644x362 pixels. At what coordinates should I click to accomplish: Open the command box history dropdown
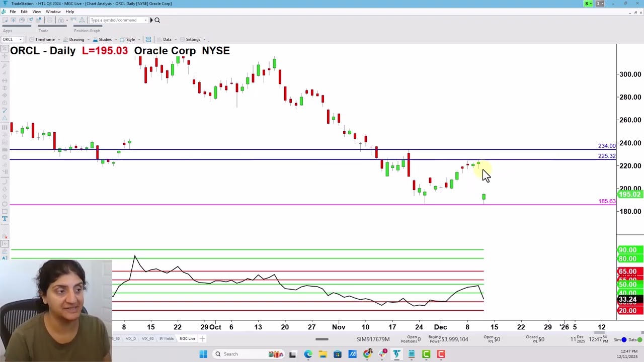tap(145, 20)
